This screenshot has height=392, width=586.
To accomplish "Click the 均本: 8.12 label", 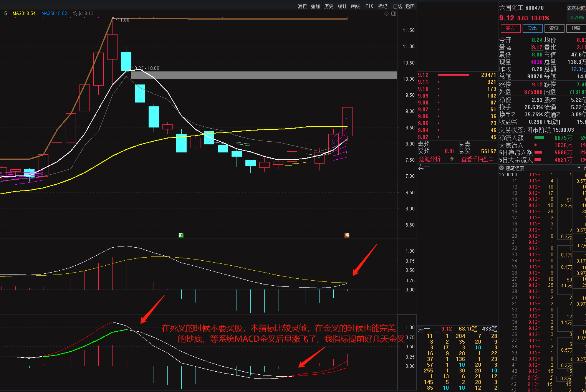I will click(83, 13).
